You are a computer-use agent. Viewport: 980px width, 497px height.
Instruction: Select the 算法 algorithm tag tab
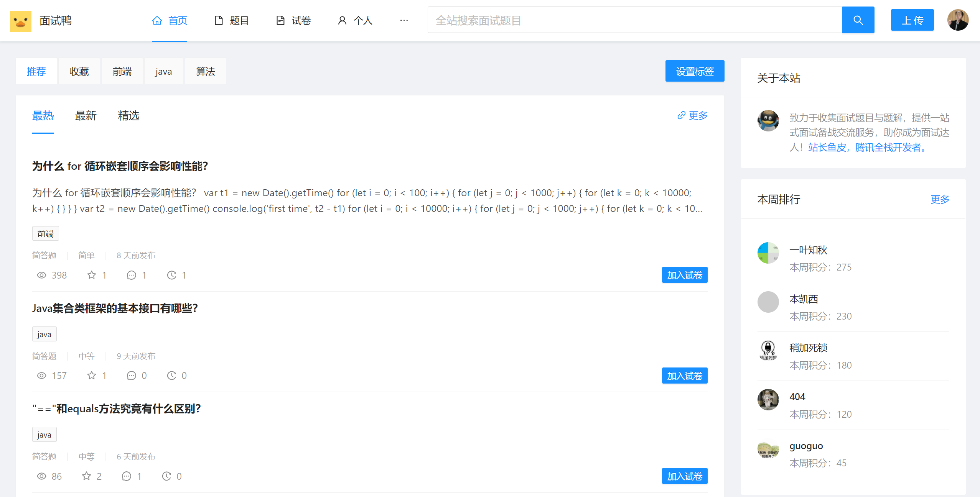205,72
